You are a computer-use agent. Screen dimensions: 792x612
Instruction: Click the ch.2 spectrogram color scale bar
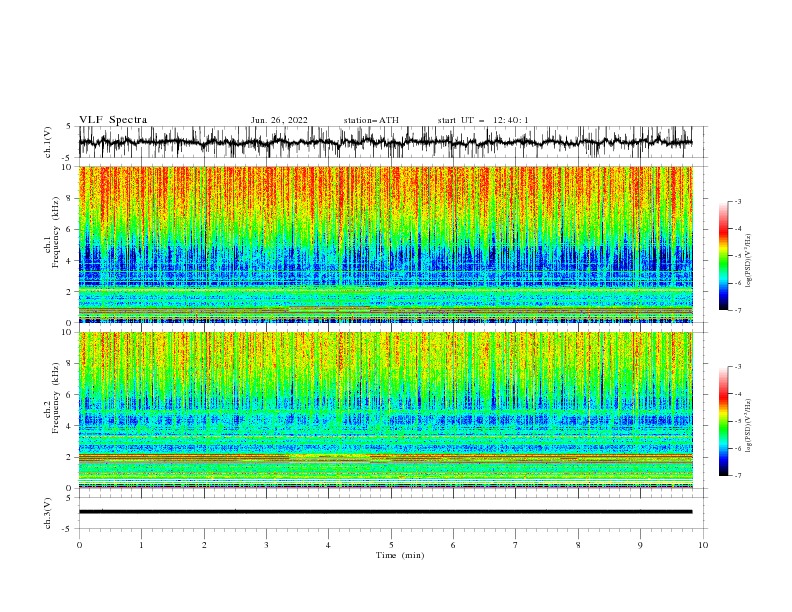(723, 421)
